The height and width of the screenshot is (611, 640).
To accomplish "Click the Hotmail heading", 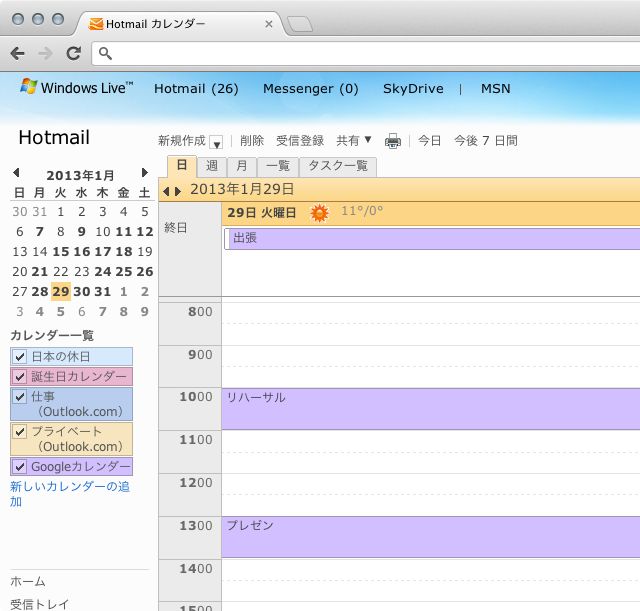I will [x=54, y=138].
